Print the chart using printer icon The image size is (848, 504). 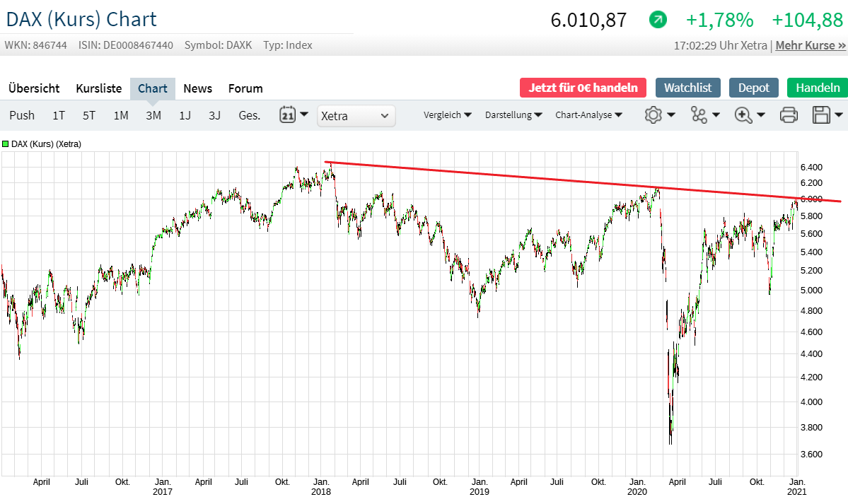point(789,115)
